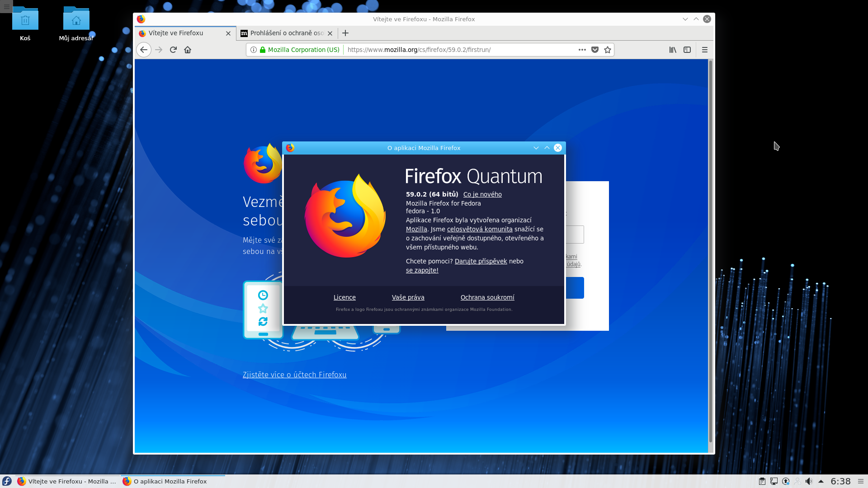Go back using the browser back arrow
The image size is (868, 488).
(x=144, y=50)
